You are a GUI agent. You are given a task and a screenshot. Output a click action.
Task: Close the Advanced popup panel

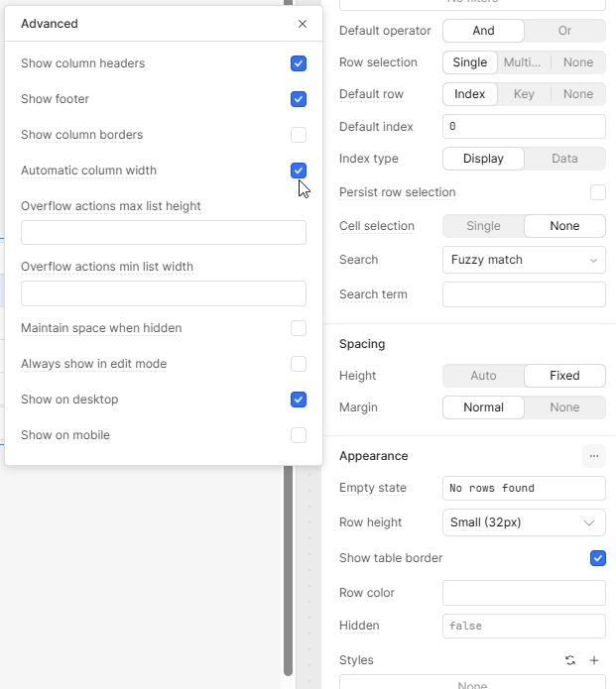[x=303, y=24]
